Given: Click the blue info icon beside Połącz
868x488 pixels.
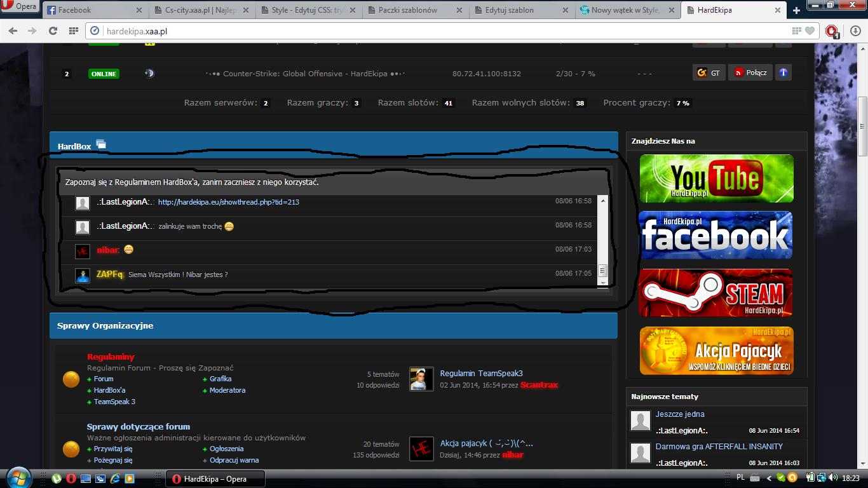Looking at the screenshot, I should tap(783, 72).
